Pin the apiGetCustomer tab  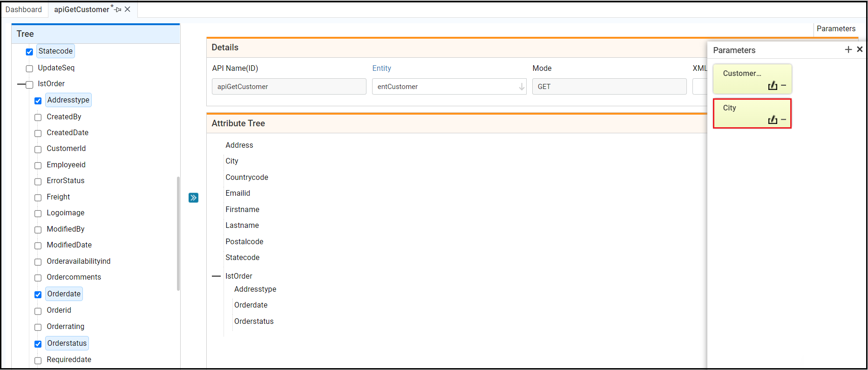point(118,9)
